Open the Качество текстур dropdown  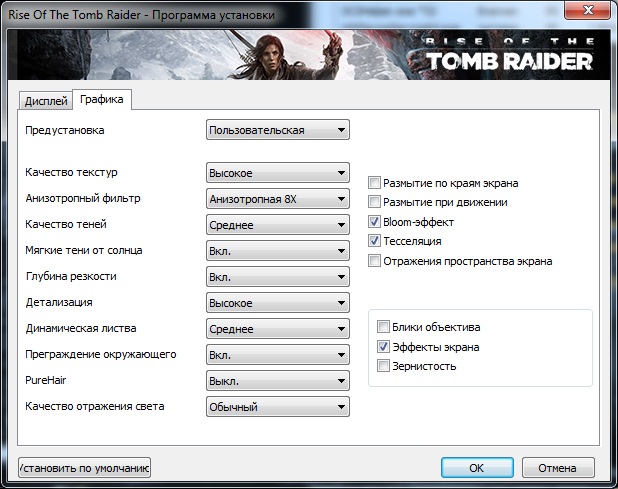[278, 173]
